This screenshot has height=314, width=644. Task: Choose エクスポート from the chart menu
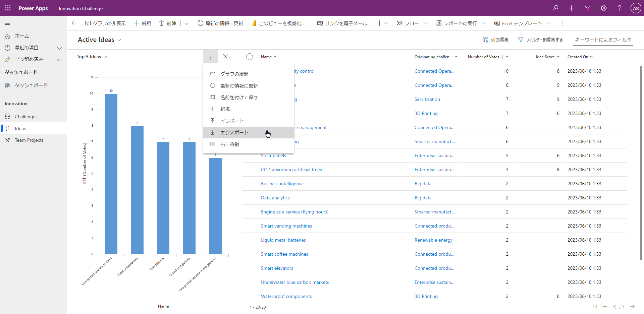[x=234, y=133]
